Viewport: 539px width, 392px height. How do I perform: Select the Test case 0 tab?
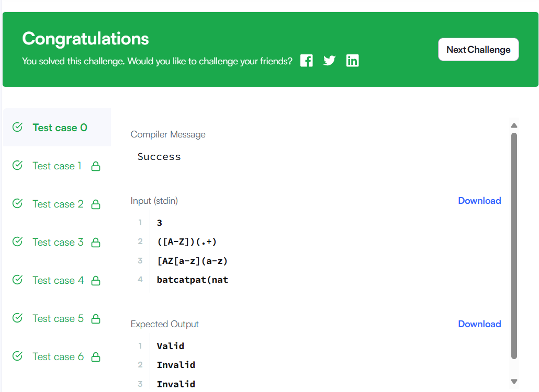57,128
